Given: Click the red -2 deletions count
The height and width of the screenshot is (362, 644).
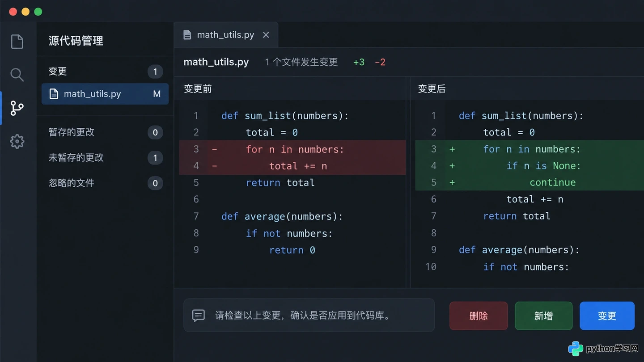Looking at the screenshot, I should pos(380,63).
